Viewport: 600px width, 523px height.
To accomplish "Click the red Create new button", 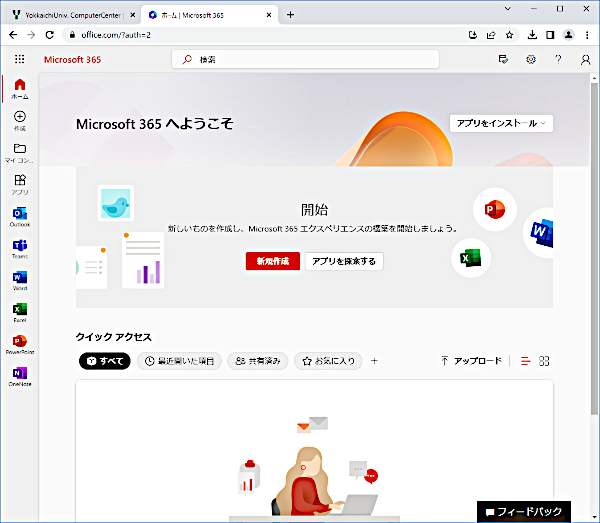I will 273,261.
